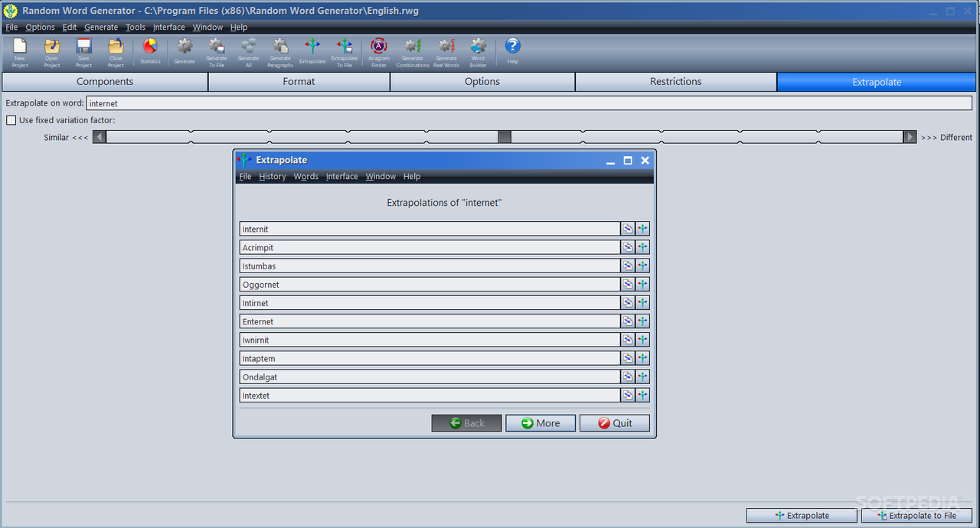Copy the word Acrimpit with its copy icon
The height and width of the screenshot is (528, 980).
coord(628,247)
